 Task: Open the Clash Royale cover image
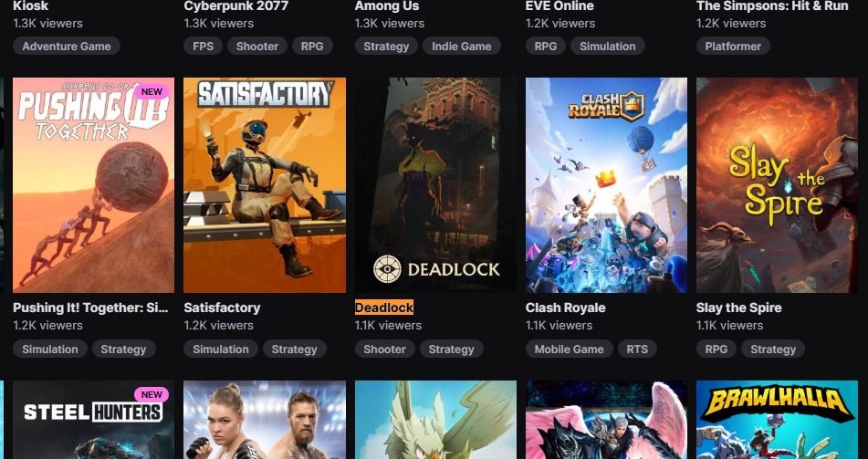click(606, 185)
